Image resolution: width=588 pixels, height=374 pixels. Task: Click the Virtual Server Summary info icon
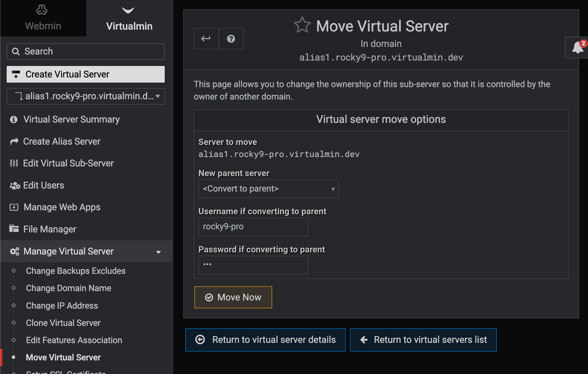point(14,120)
